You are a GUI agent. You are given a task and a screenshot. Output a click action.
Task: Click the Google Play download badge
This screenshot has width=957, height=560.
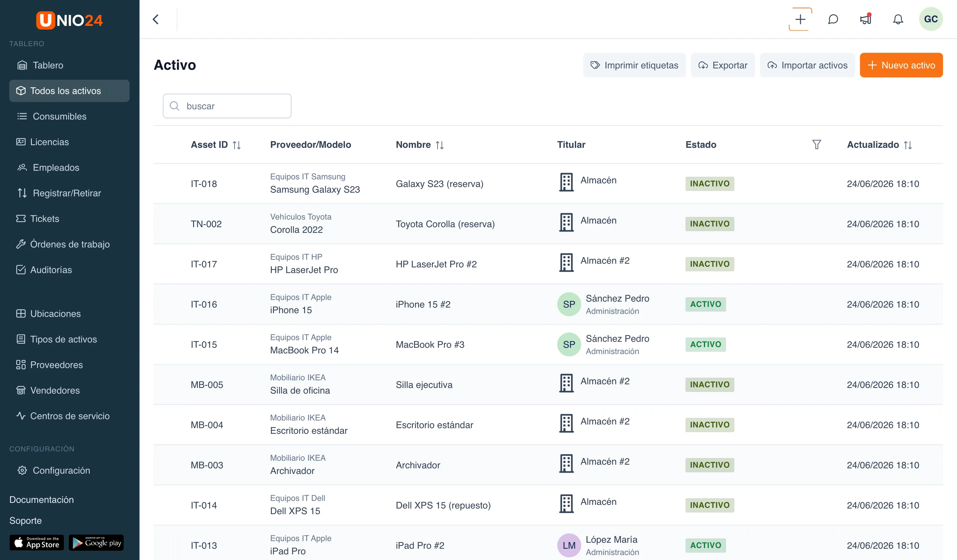coord(96,542)
